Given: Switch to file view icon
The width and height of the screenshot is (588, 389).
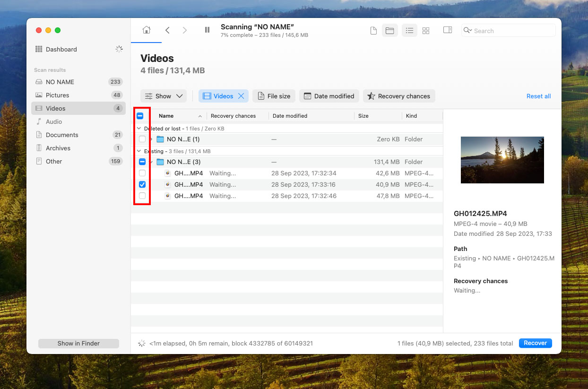Looking at the screenshot, I should point(373,31).
